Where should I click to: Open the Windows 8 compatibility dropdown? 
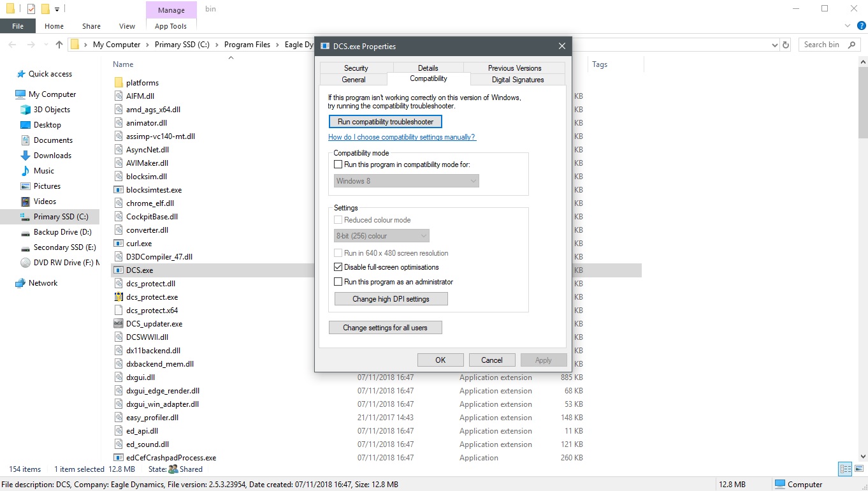pos(407,181)
